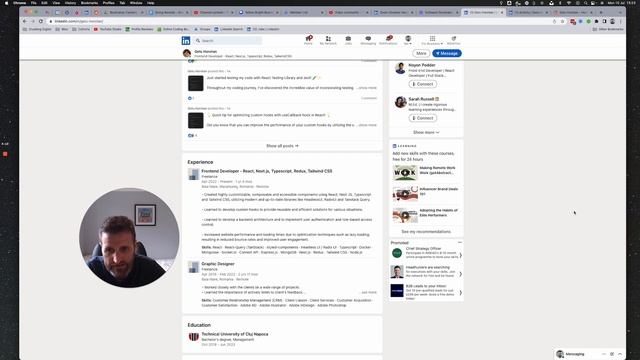Click reactions icon under useCallback post
The height and width of the screenshot is (360, 640).
pos(191,136)
